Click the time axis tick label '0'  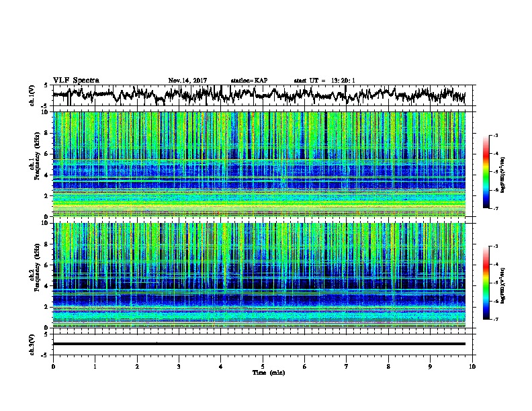pos(53,367)
